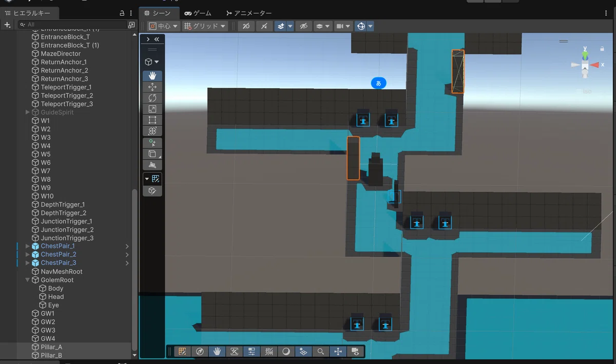
Task: Switch to the シーン (Scene) tab
Action: (x=159, y=13)
